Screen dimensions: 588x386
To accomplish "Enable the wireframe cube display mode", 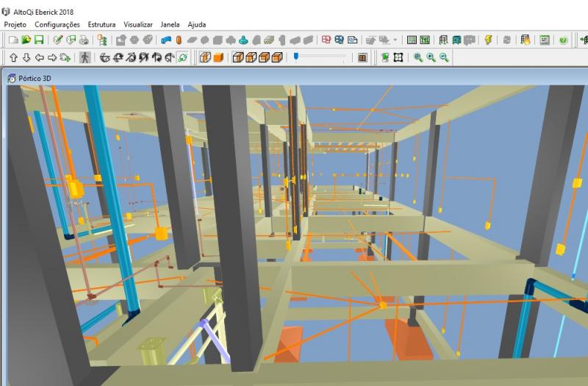I will pos(205,58).
